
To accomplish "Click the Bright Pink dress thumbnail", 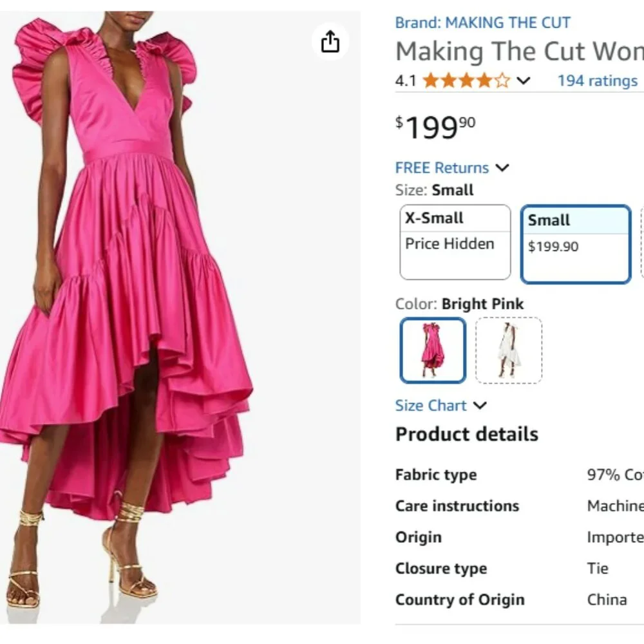I will [432, 350].
